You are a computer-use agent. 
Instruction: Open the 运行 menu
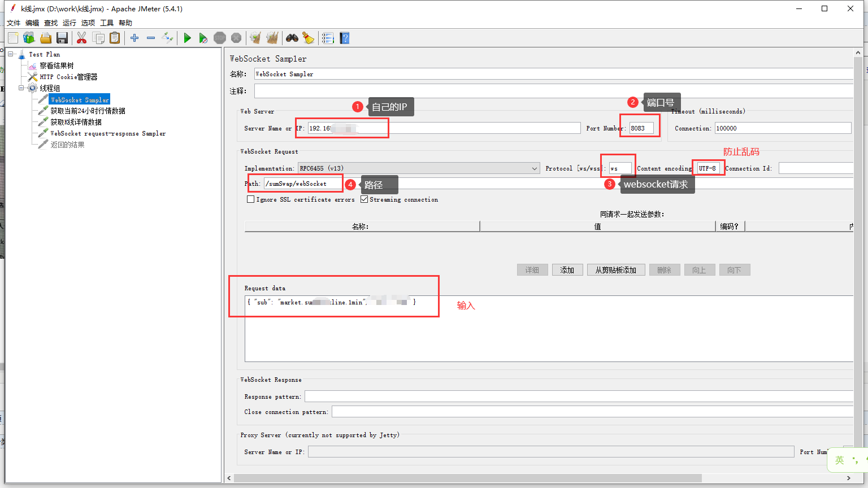pos(70,23)
